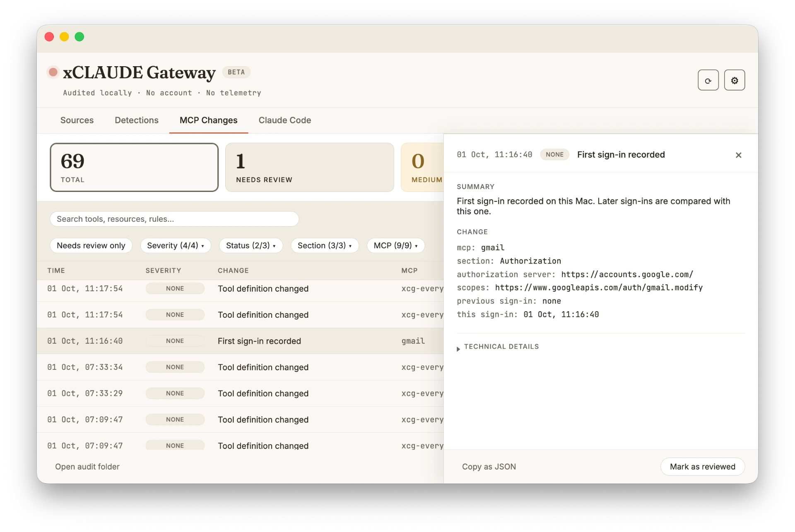Viewport: 795px width, 532px height.
Task: Select the First sign-in recorded gmail row
Action: pos(240,341)
